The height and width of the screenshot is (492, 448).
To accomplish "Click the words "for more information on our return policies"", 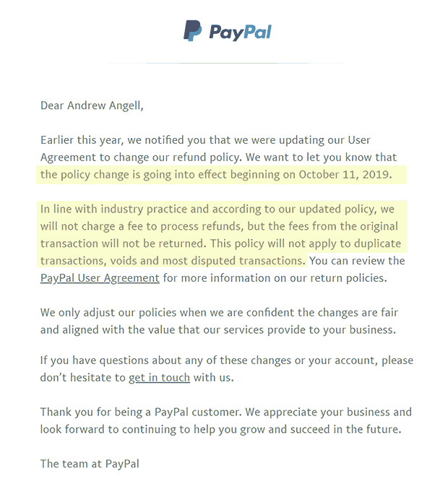I will (x=275, y=278).
